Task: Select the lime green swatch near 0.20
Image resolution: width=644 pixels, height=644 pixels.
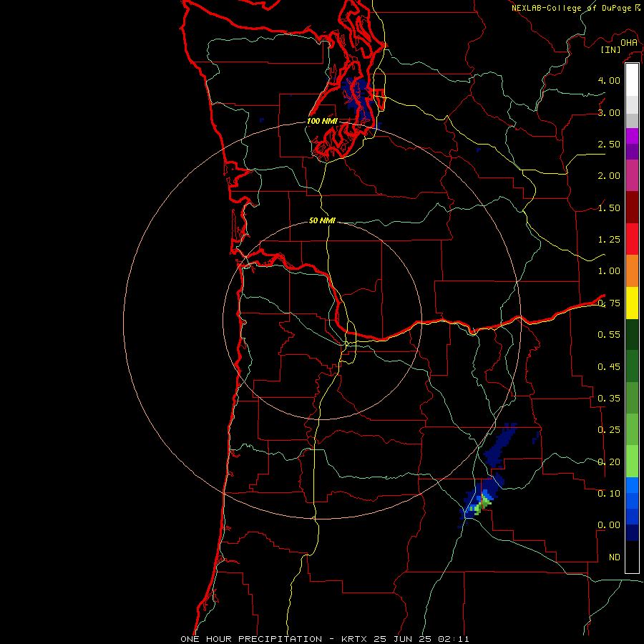Action: 632,462
